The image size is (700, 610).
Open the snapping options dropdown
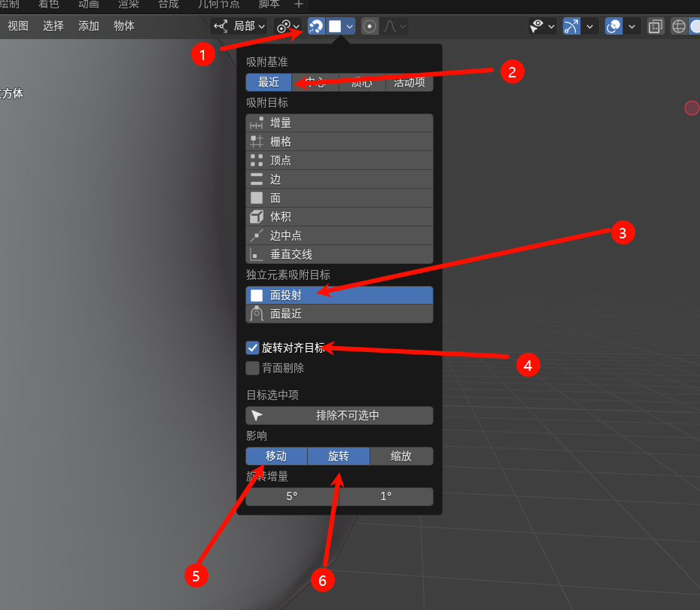click(341, 26)
